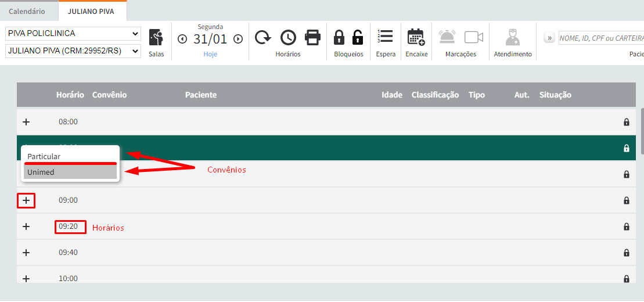Select Unimed from the convênio menu
Viewport: 644px width, 302px height.
click(70, 172)
